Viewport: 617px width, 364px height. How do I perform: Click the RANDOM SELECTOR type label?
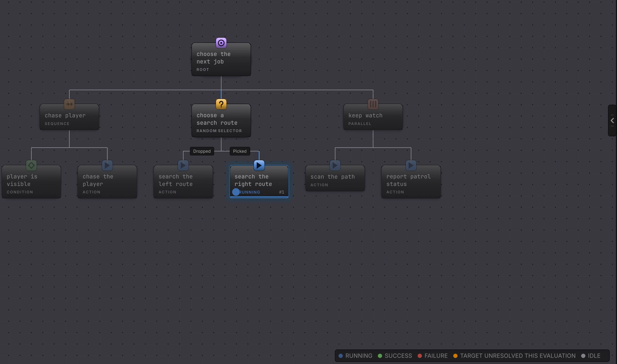pyautogui.click(x=219, y=131)
